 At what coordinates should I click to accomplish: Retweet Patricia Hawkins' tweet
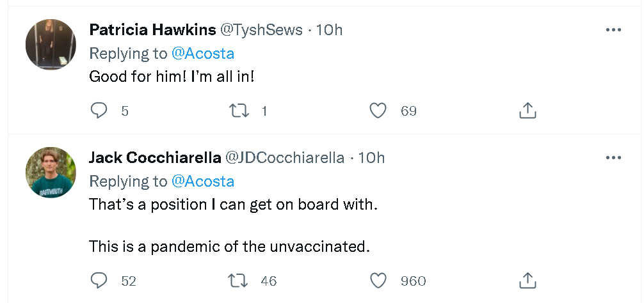(x=238, y=111)
